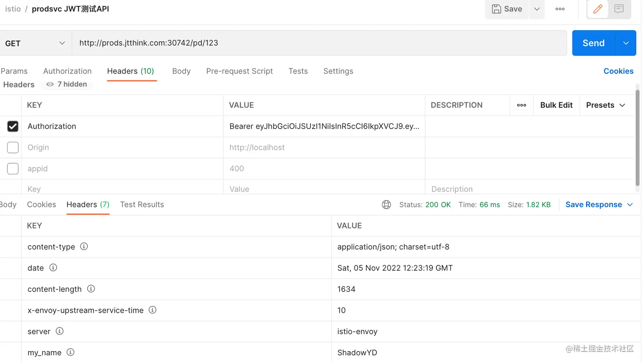Open the request Body tab
The height and width of the screenshot is (363, 644).
click(181, 71)
